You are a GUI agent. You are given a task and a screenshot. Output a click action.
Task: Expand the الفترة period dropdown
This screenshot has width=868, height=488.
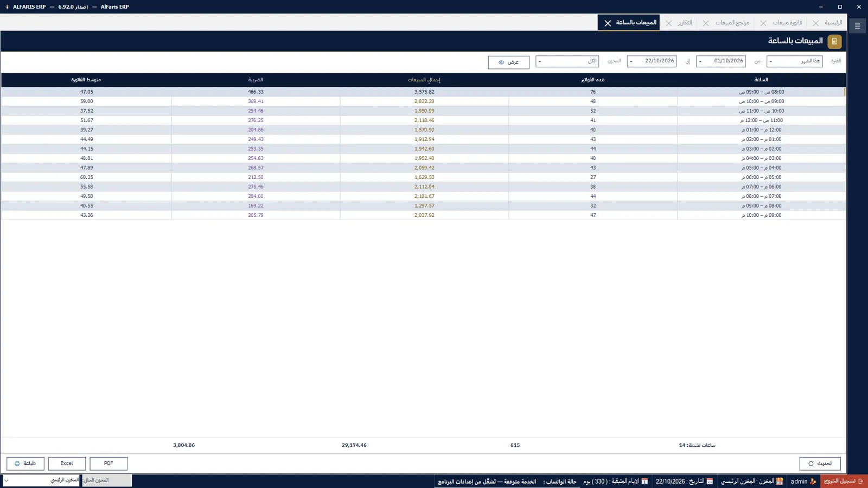pos(795,61)
